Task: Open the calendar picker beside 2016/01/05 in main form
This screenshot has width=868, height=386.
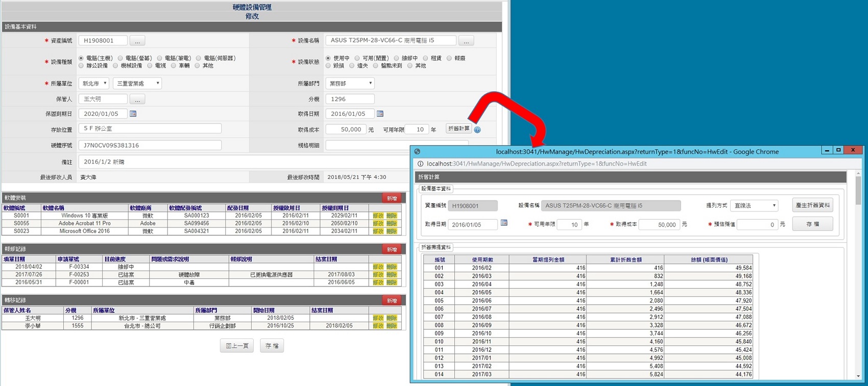Action: click(x=380, y=114)
